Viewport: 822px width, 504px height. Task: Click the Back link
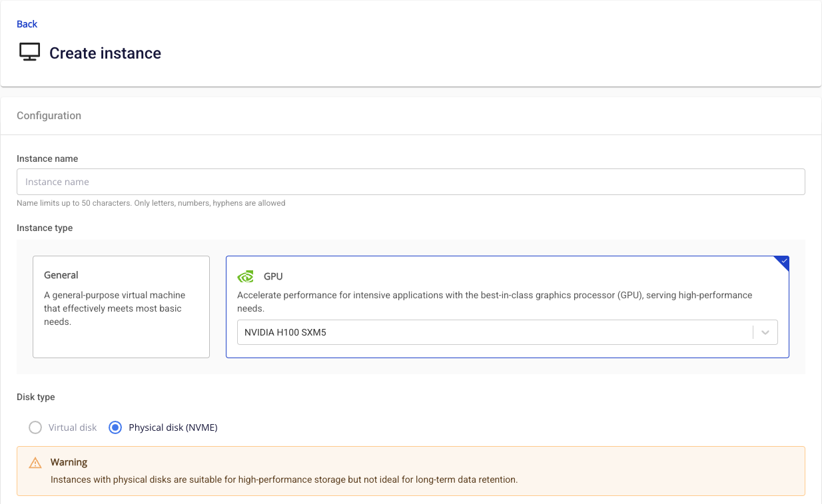click(x=27, y=24)
